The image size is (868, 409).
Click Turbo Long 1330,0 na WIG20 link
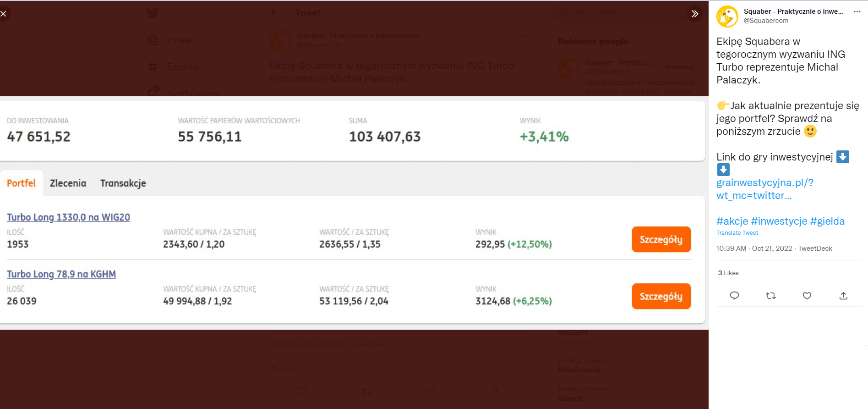(x=68, y=217)
